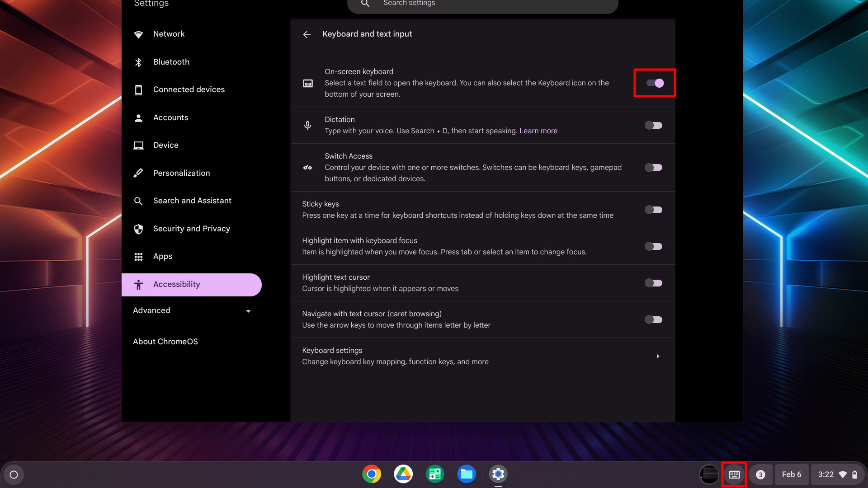Open the Chrome browser from the shelf
Screen dimensions: 868x488
coord(372,474)
